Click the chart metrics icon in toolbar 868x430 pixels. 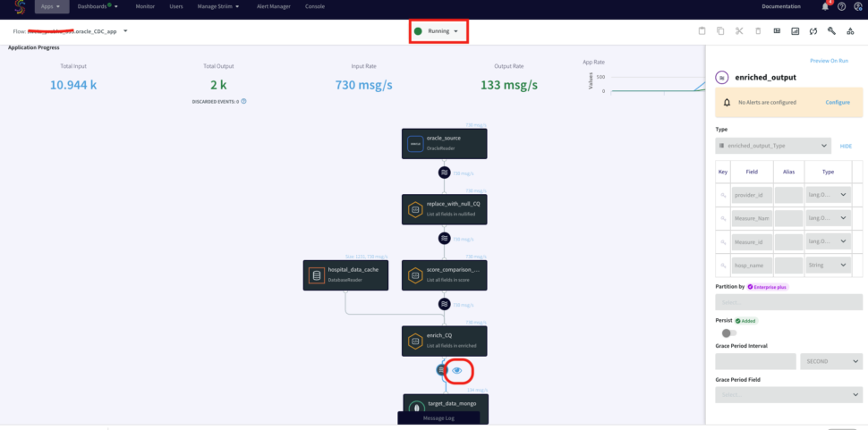pos(795,31)
